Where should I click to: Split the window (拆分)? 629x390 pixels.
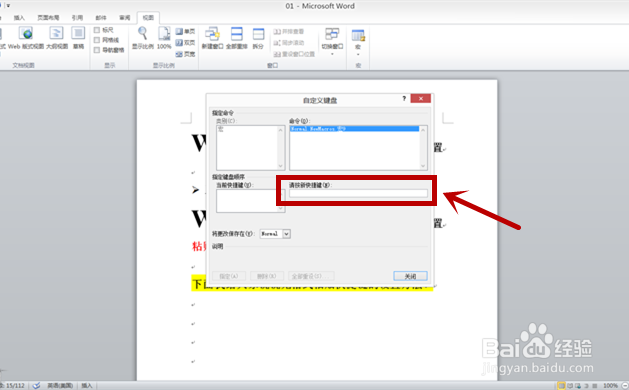tap(258, 38)
